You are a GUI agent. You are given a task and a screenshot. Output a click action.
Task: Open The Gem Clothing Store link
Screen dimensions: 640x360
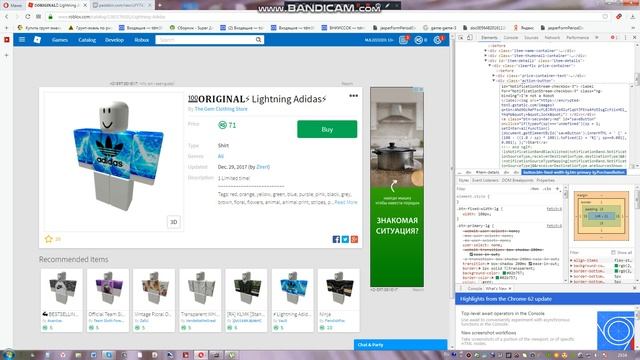[221, 109]
